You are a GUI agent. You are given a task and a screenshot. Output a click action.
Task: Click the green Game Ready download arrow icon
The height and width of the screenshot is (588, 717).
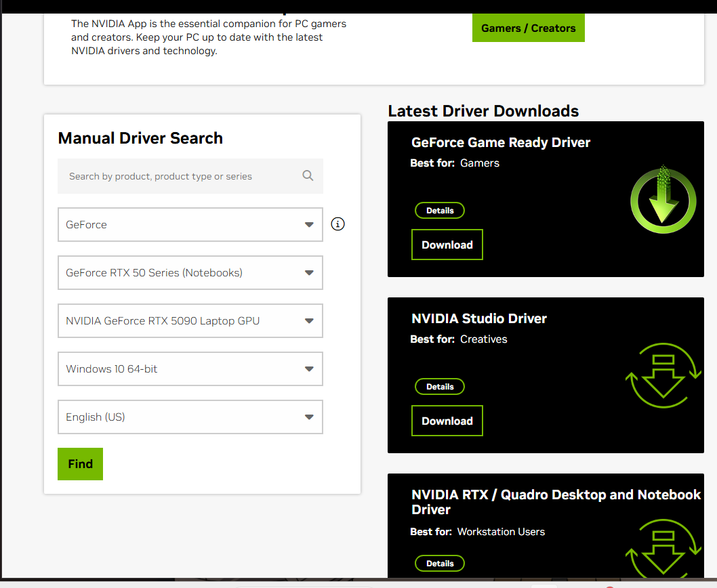point(663,201)
